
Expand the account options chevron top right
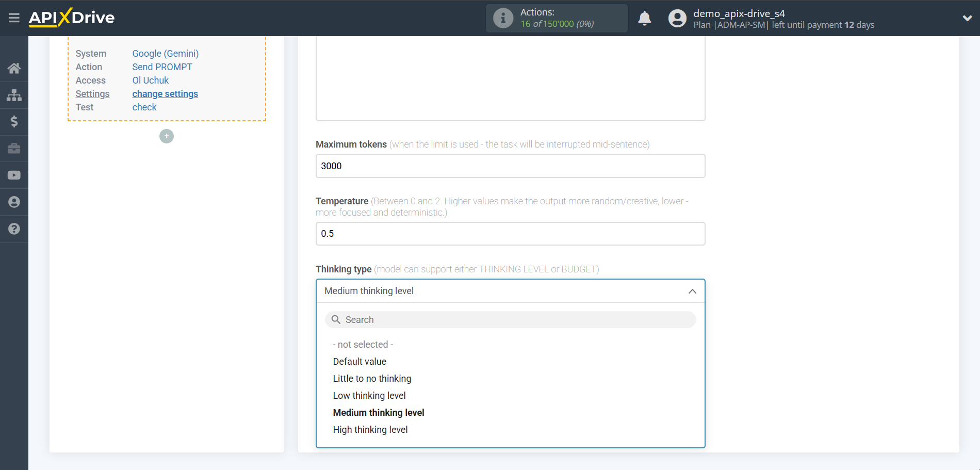click(967, 18)
